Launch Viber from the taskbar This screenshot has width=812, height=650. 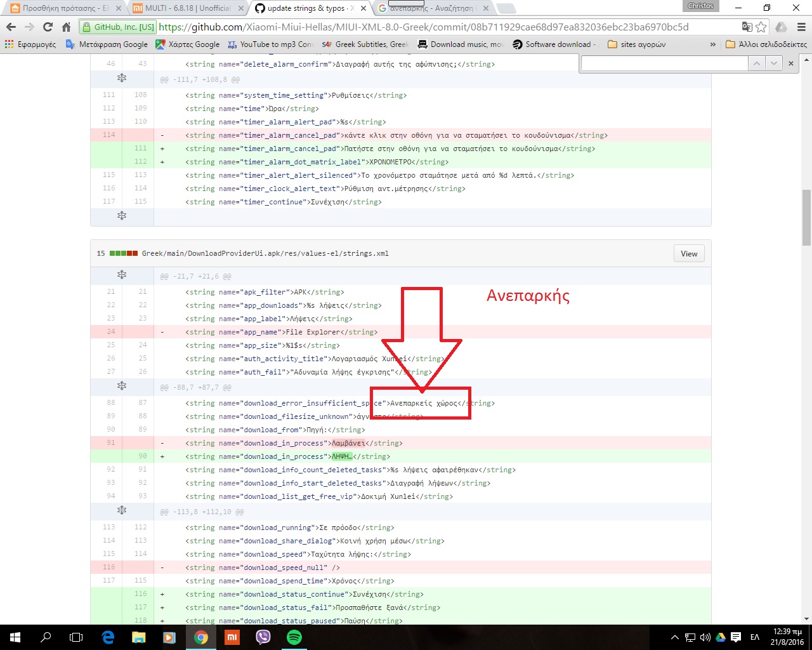[x=263, y=637]
